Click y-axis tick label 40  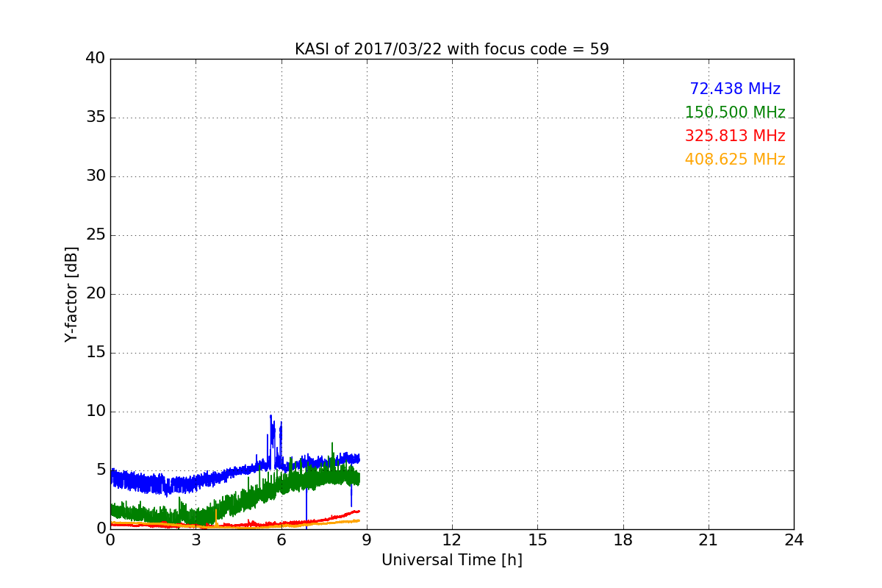96,59
